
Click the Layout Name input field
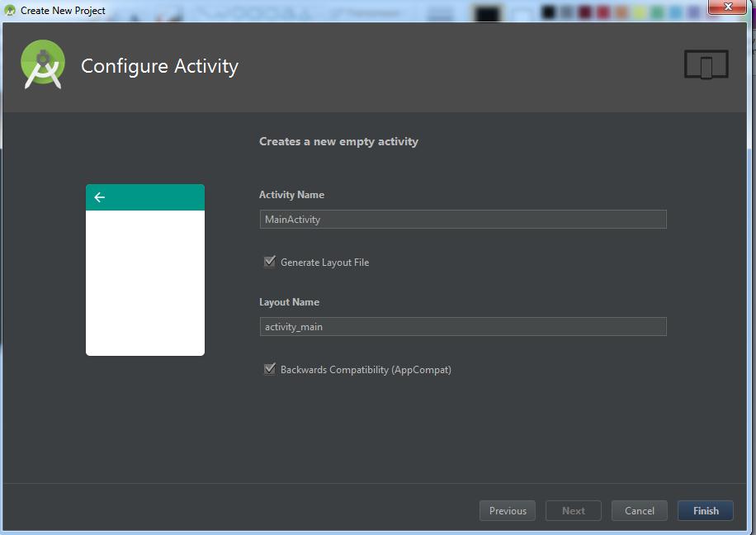(463, 327)
